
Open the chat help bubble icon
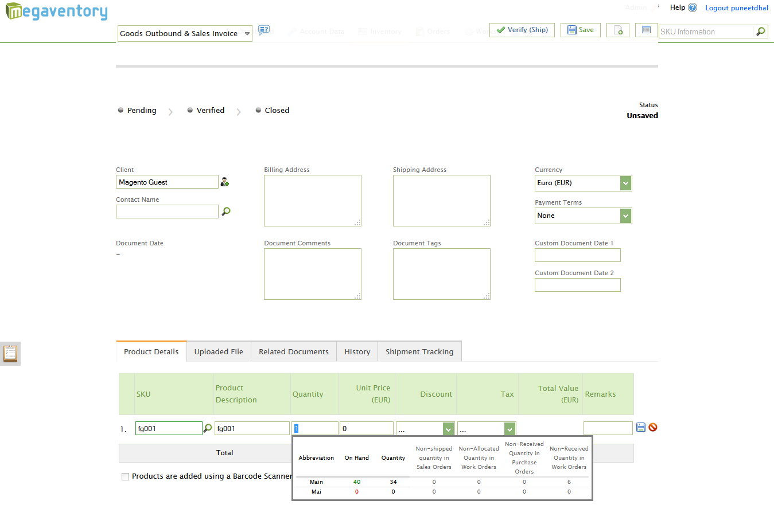(264, 30)
